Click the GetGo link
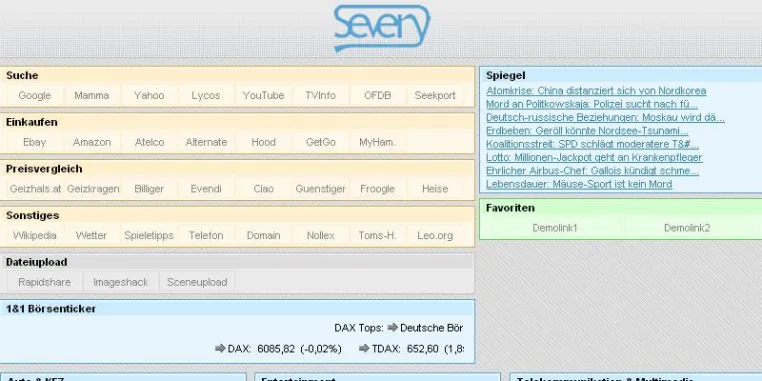This screenshot has height=381, width=762. (320, 142)
